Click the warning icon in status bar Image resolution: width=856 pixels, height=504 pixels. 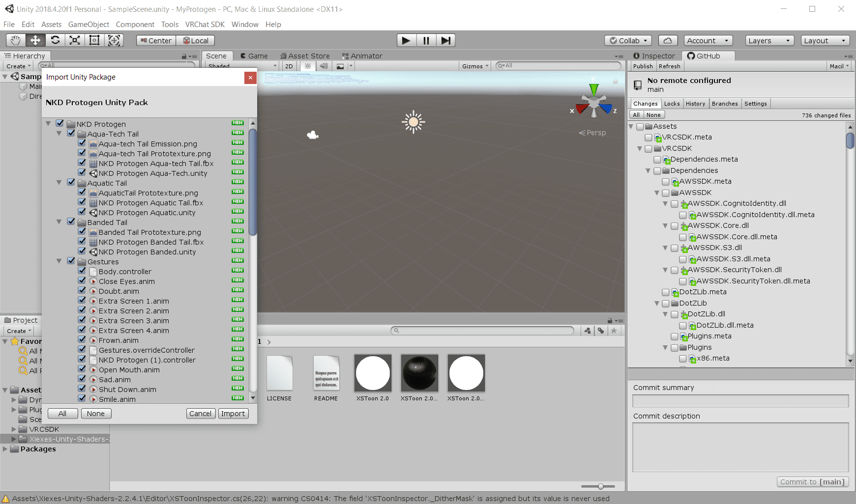[6, 499]
